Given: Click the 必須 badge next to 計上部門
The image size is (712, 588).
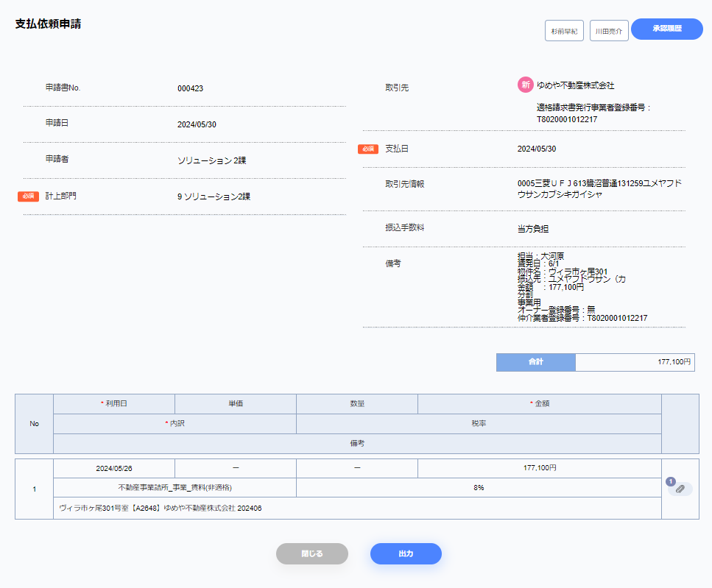Looking at the screenshot, I should [x=28, y=196].
